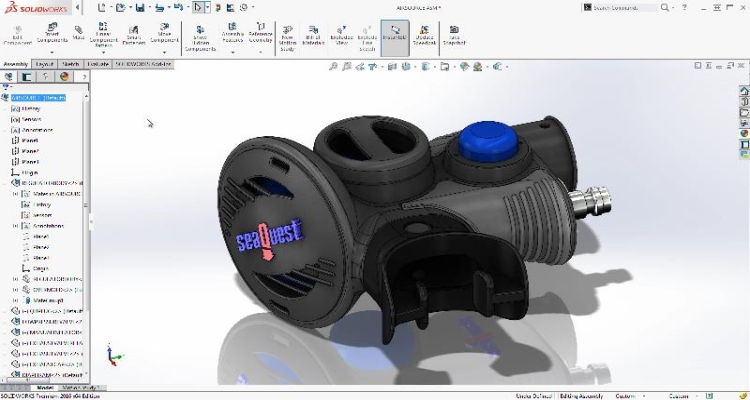The image size is (750, 400).
Task: Click the Edit Component button
Action: (x=17, y=34)
